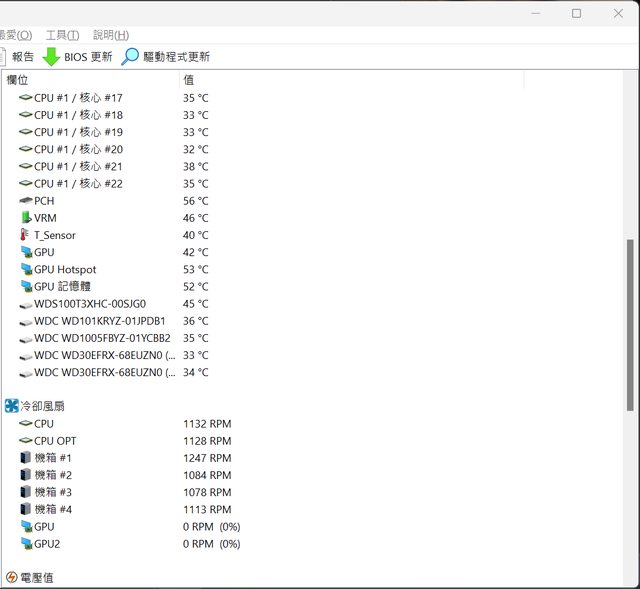Viewport: 640px width, 589px height.
Task: Click the 電壓值 section icon
Action: point(12,578)
